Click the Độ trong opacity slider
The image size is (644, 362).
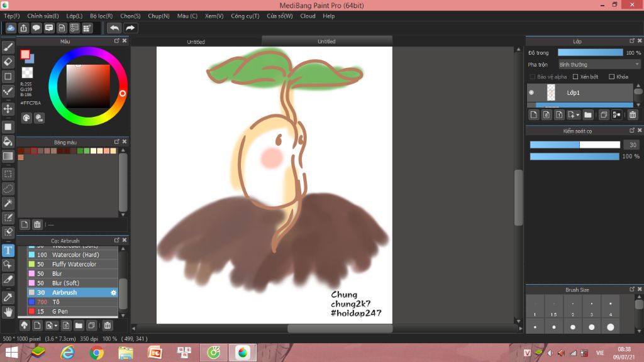(x=590, y=53)
